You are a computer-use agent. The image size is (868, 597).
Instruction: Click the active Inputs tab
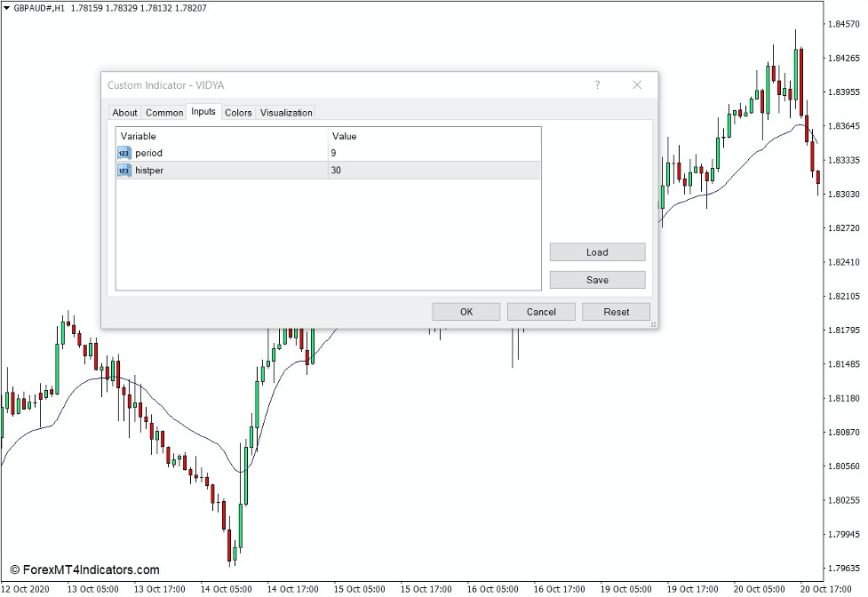[202, 112]
